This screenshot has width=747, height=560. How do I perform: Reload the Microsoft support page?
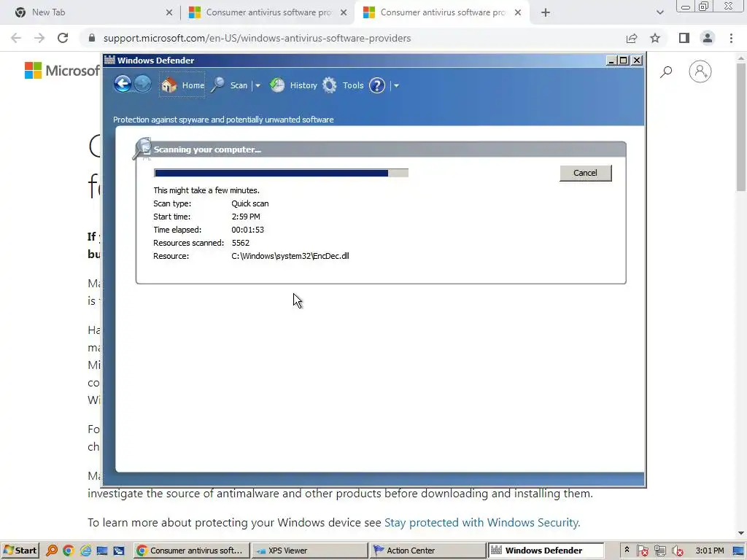pos(63,38)
